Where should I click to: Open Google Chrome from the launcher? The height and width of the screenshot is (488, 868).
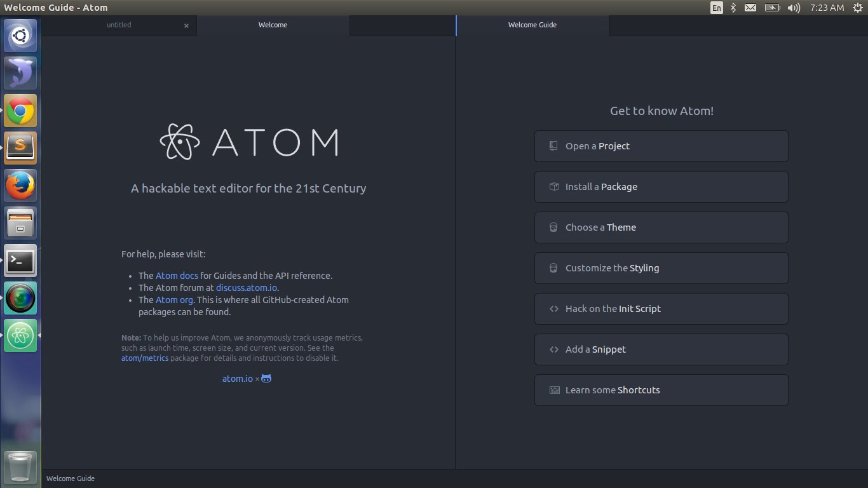[20, 111]
